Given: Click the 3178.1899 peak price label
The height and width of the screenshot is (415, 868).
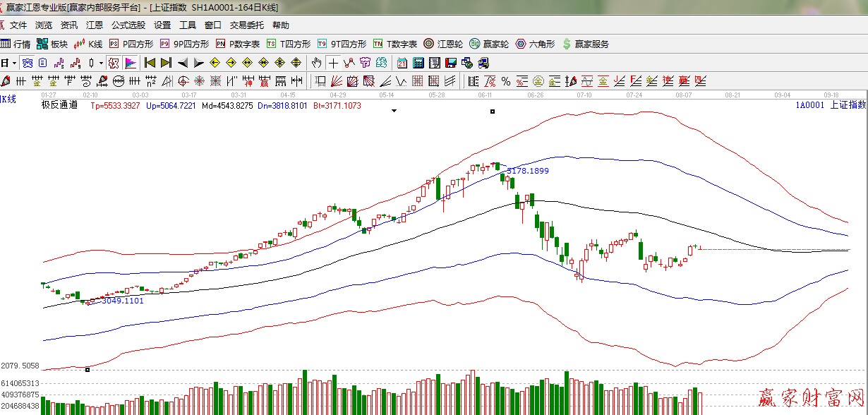Looking at the screenshot, I should [x=527, y=171].
